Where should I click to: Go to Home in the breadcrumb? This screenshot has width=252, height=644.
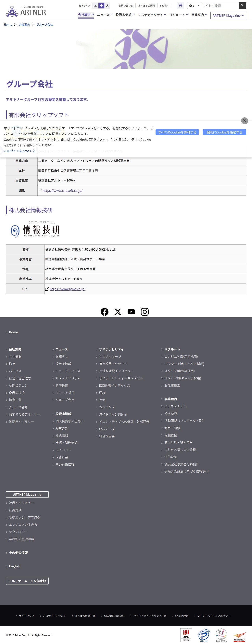pos(8,24)
